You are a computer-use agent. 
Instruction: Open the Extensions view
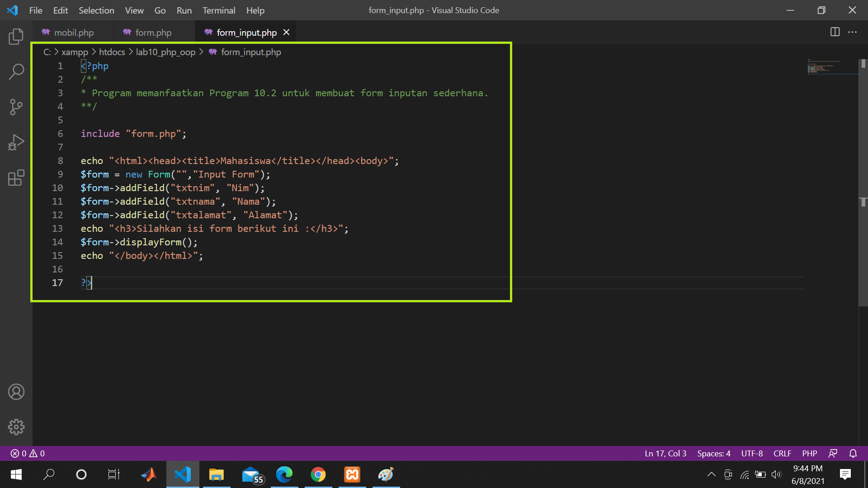pos(16,178)
